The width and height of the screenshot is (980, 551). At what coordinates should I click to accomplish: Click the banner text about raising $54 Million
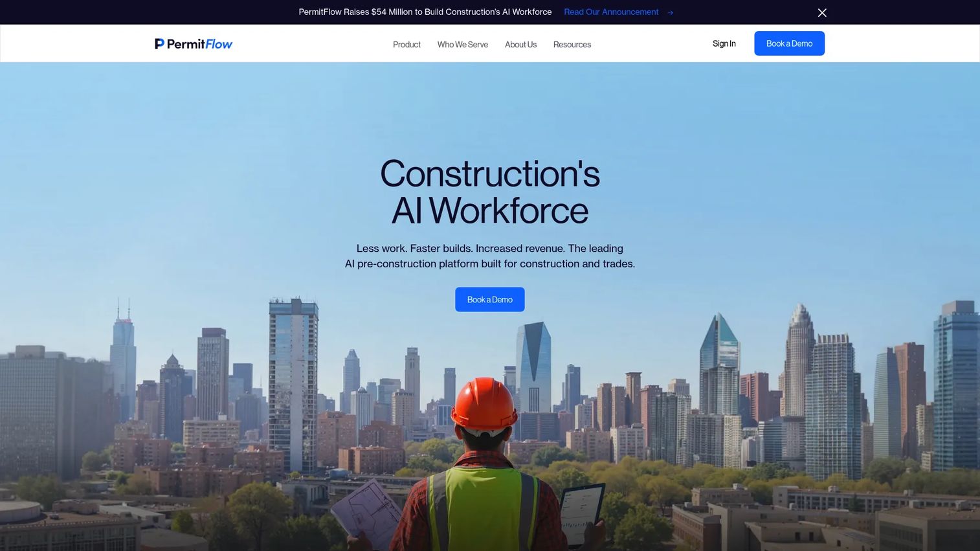point(425,12)
